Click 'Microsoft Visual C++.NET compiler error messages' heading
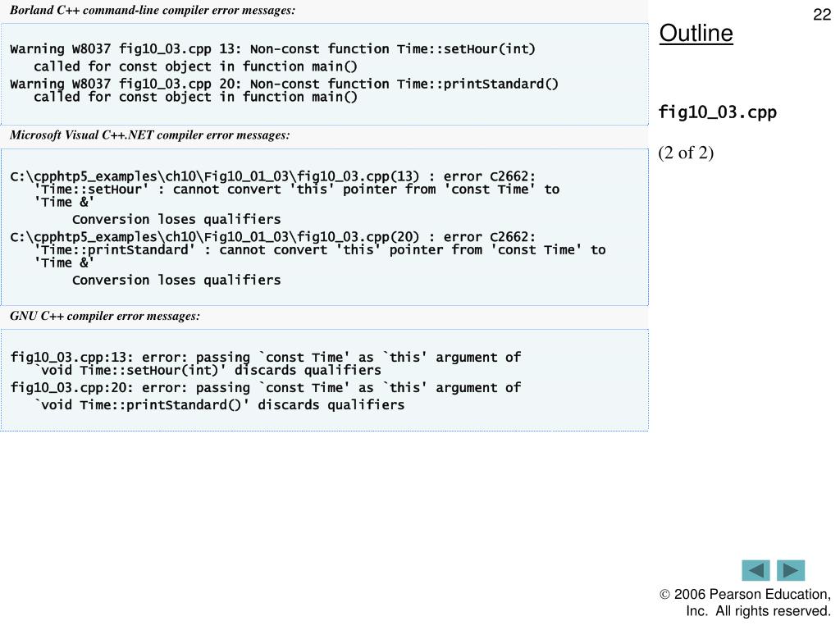 (149, 135)
